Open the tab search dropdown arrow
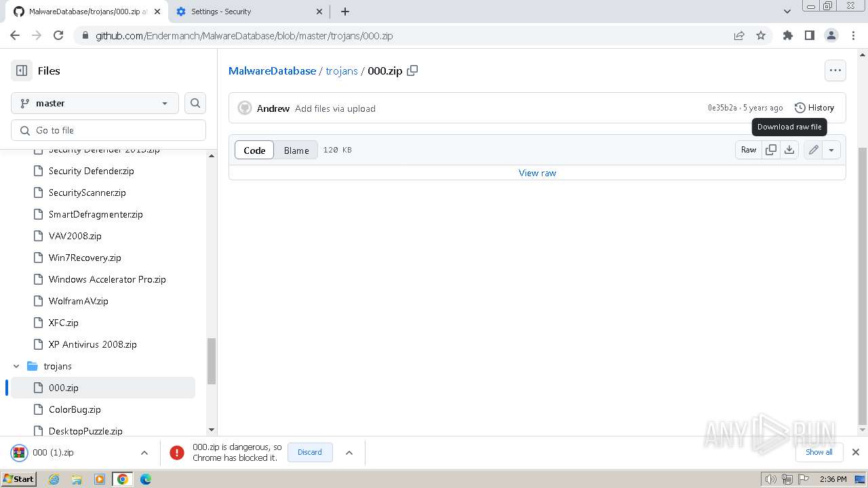Viewport: 868px width, 488px height. (787, 12)
